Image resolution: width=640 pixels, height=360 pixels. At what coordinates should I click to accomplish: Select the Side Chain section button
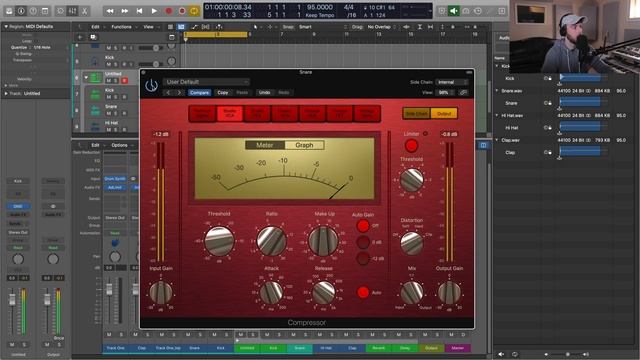coord(416,113)
